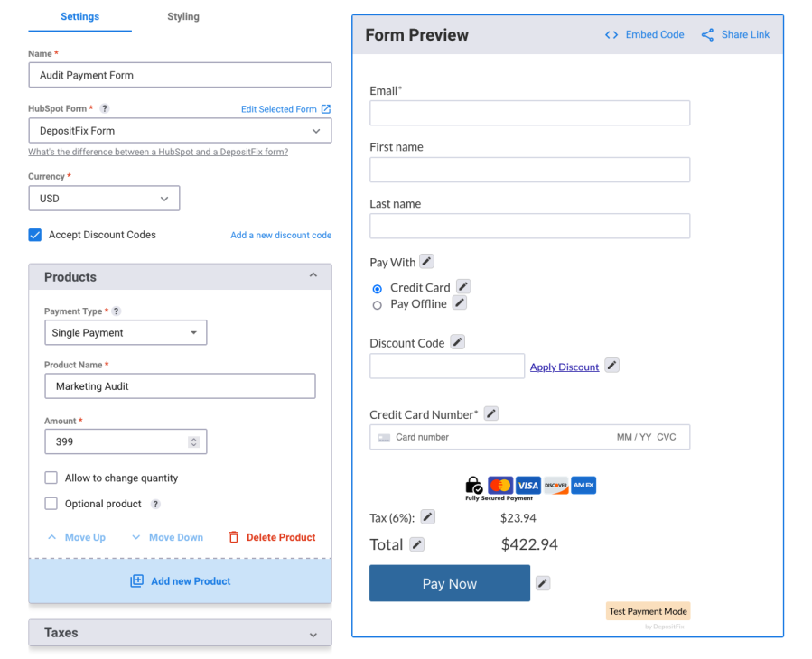Click the pencil icon beside the Total field
Screen dimensions: 812x659
point(417,543)
